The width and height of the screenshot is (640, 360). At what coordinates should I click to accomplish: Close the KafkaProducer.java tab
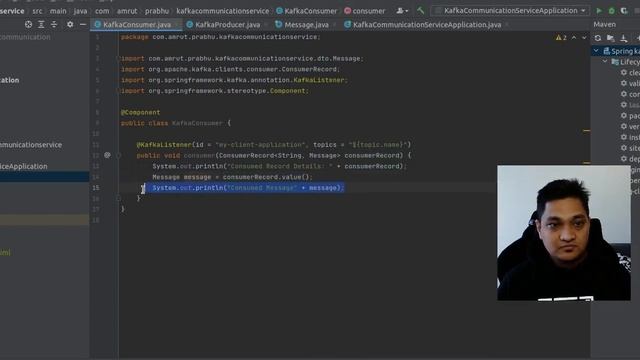coord(266,25)
